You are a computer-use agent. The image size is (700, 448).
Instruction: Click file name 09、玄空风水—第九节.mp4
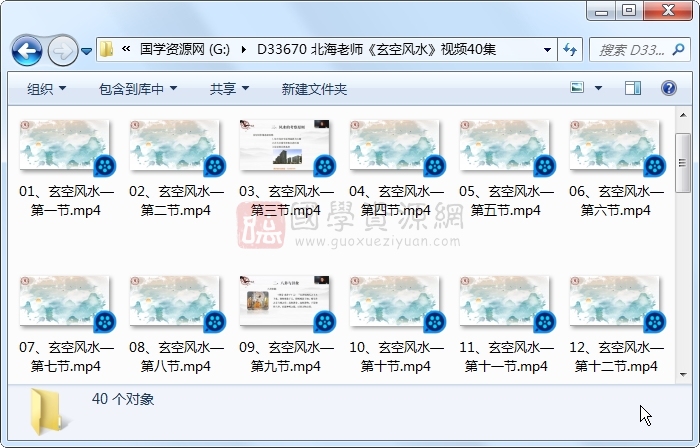pyautogui.click(x=286, y=357)
